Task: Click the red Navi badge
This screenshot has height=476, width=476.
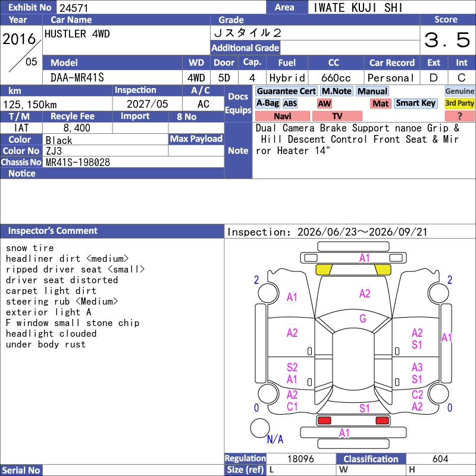Action: [282, 116]
